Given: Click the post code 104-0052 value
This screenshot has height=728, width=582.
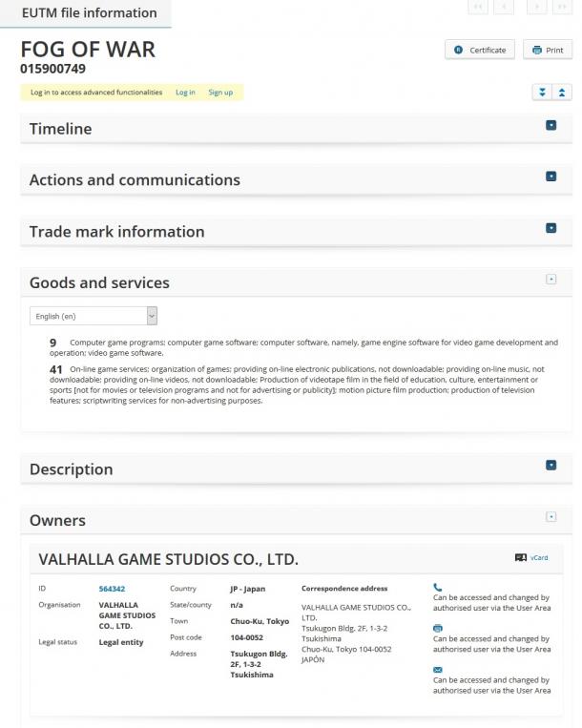Looking at the screenshot, I should point(246,637).
